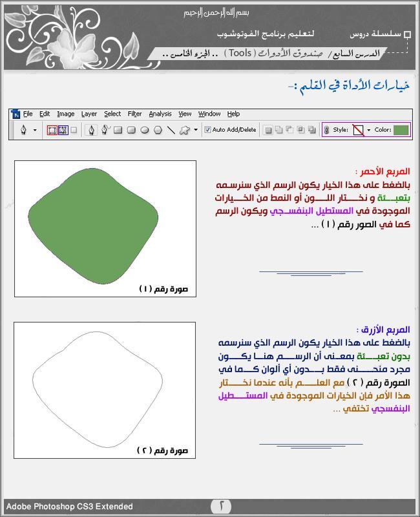Image resolution: width=420 pixels, height=517 pixels.
Task: Select the Ellipse shape tool
Action: [145, 130]
